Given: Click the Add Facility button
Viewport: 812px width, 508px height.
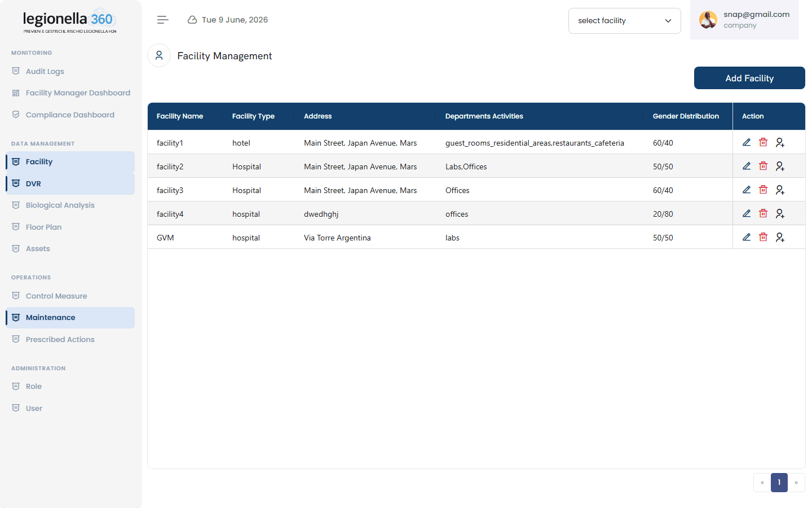Looking at the screenshot, I should pos(749,78).
